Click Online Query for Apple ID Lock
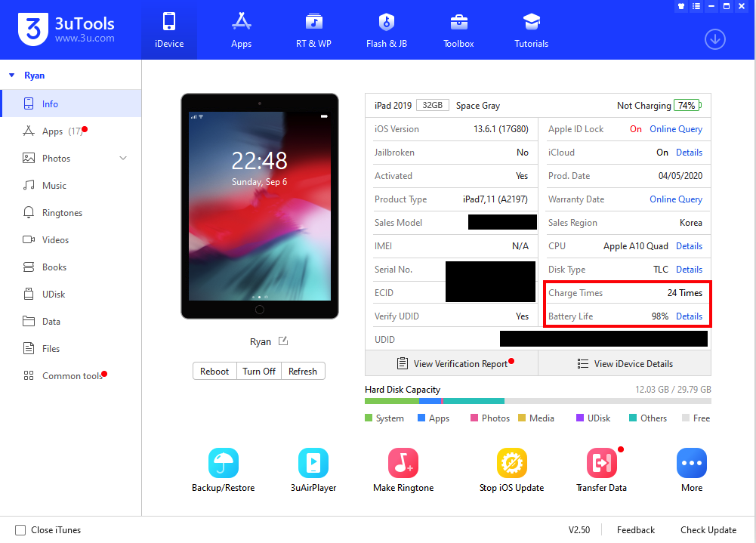Screen dimensions: 756x543 coord(675,128)
